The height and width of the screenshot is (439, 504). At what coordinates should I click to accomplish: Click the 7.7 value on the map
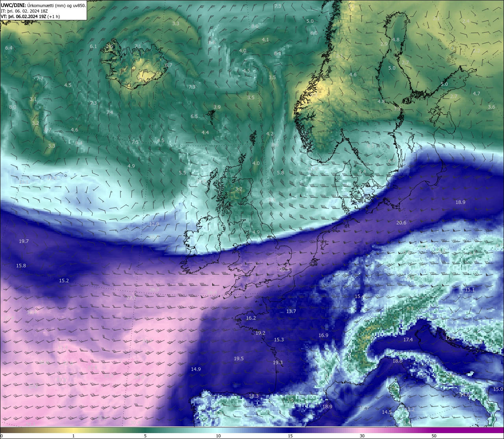[40, 79]
